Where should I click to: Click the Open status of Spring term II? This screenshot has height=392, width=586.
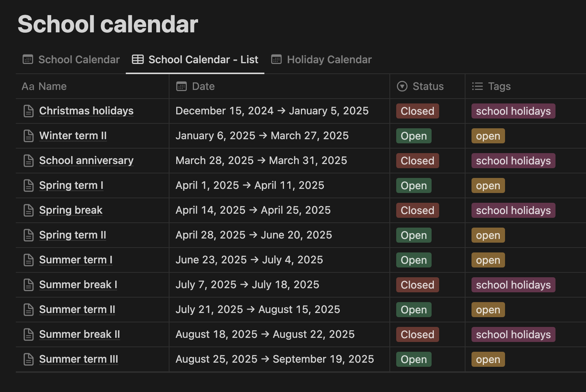tap(414, 235)
